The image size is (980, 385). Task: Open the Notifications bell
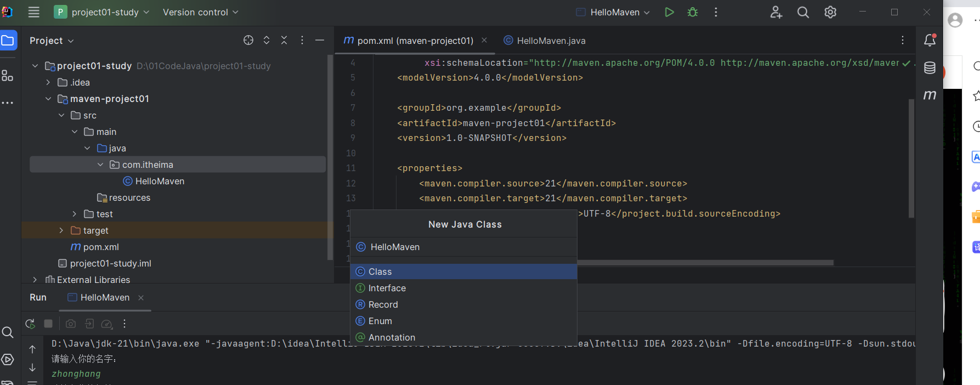coord(930,40)
